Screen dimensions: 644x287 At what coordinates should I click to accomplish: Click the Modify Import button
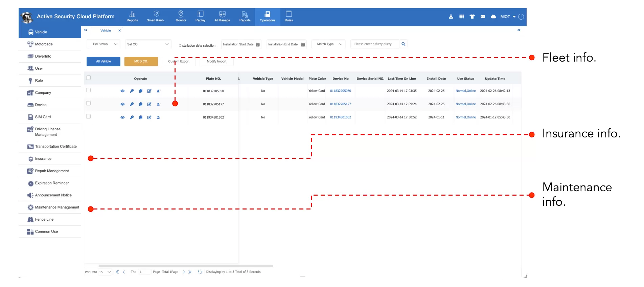click(216, 61)
